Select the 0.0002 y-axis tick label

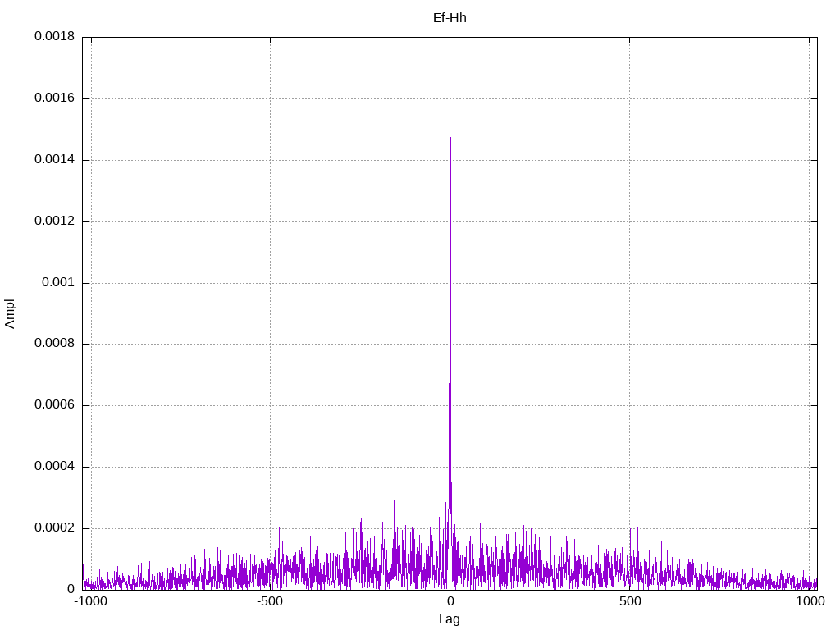(x=55, y=527)
